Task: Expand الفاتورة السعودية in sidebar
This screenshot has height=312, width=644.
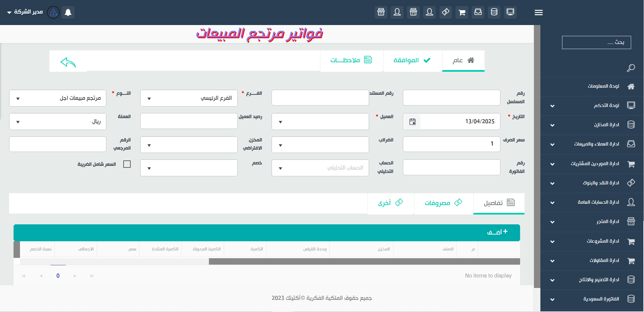Action: coord(592,299)
